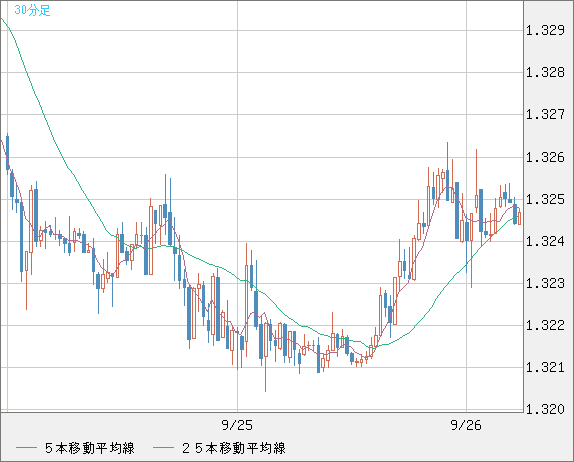Click the purple 5-period average legend line
Screen dimensions: 574x462
26,448
